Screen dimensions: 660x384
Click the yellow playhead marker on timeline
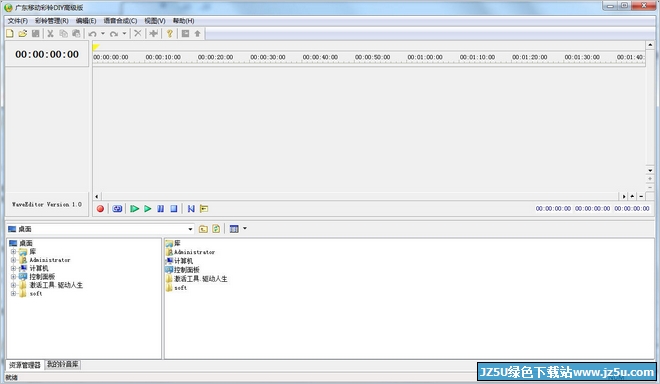[x=96, y=47]
